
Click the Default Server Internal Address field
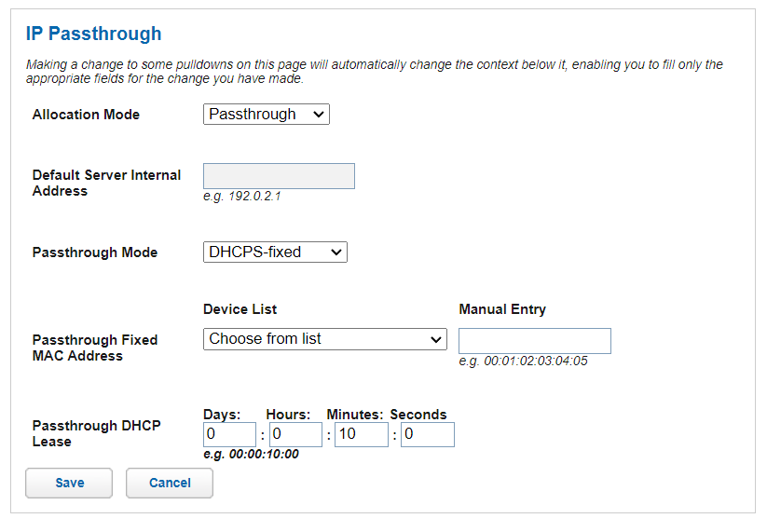[279, 176]
